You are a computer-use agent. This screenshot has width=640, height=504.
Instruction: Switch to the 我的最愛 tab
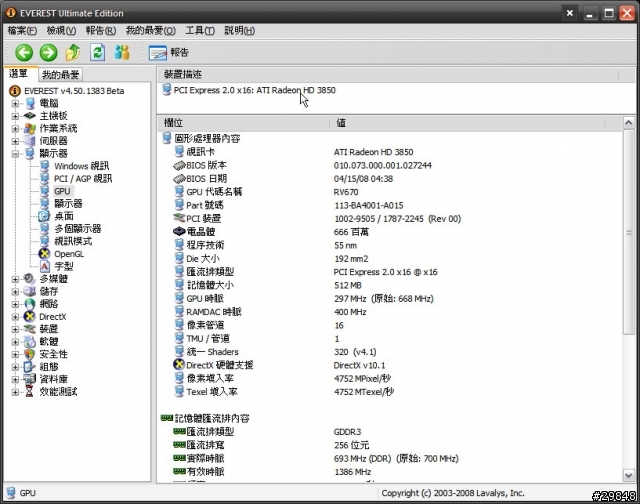pyautogui.click(x=60, y=75)
